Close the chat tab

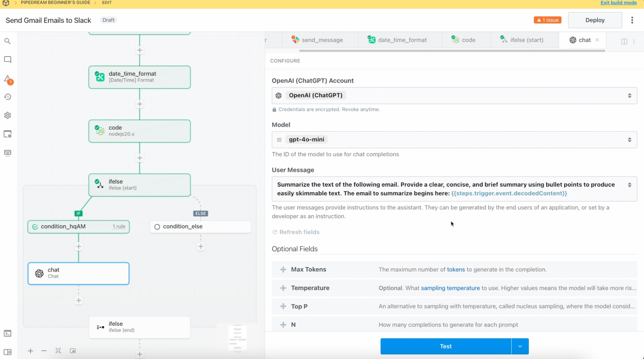pos(597,40)
